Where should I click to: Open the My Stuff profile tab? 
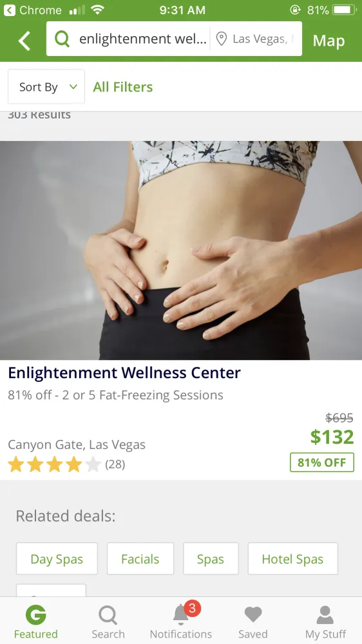coord(325,621)
